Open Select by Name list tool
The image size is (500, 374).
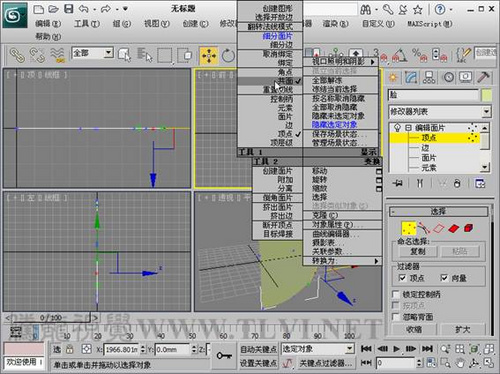145,55
